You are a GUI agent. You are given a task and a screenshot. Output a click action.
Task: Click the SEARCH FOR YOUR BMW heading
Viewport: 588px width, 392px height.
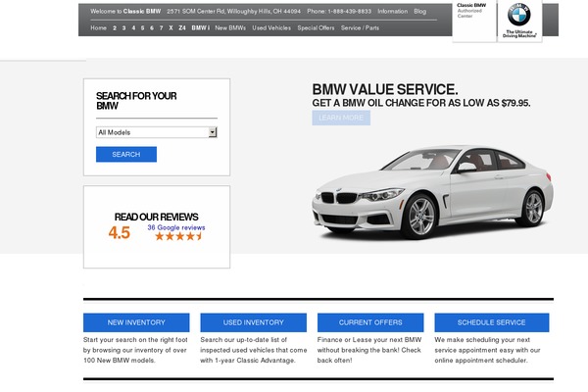(x=136, y=101)
